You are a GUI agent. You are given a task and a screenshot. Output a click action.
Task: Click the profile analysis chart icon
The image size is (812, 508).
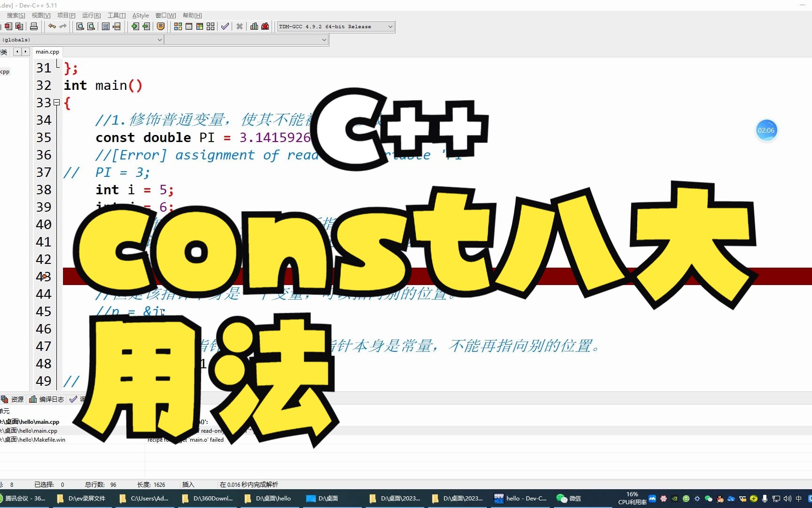(x=254, y=26)
